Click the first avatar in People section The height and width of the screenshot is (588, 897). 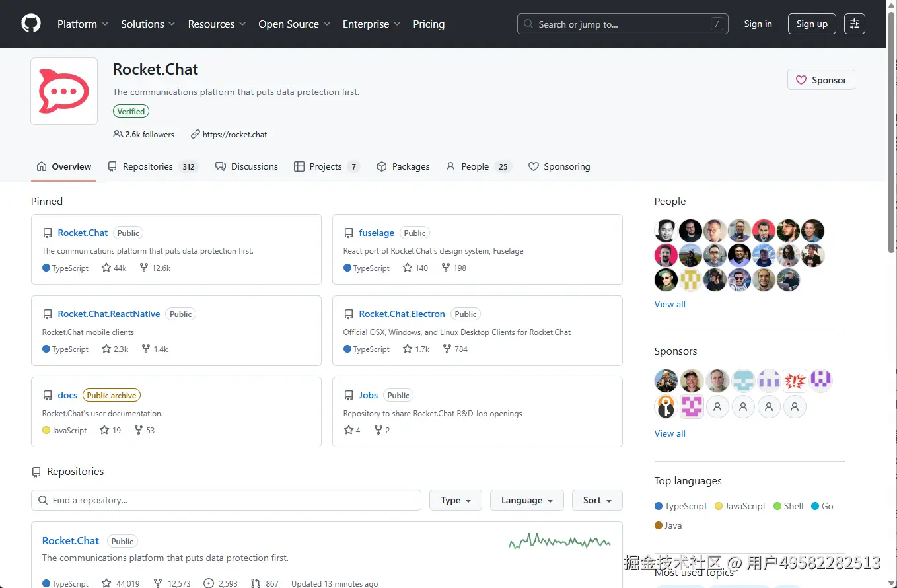(666, 231)
